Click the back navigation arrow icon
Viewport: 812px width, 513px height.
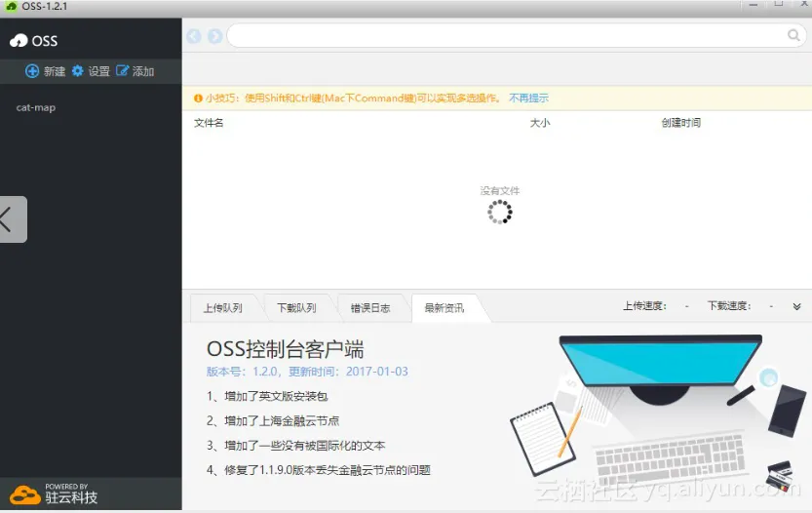pyautogui.click(x=194, y=36)
